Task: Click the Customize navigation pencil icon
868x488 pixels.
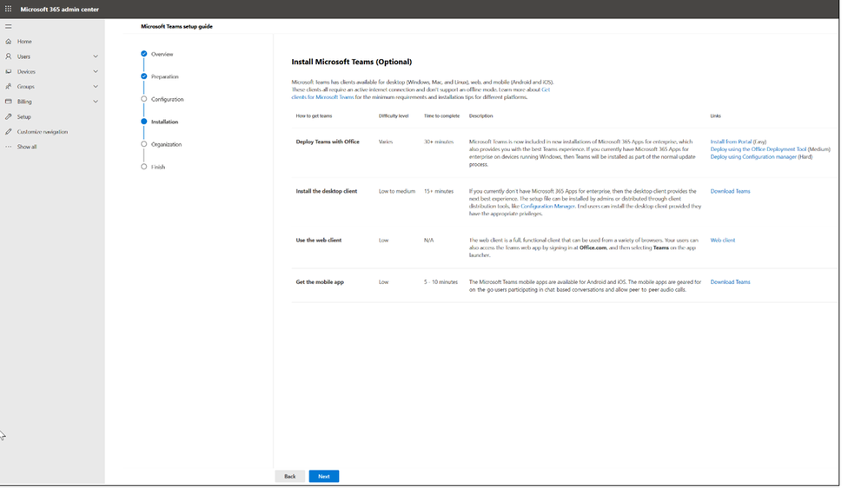Action: point(9,132)
